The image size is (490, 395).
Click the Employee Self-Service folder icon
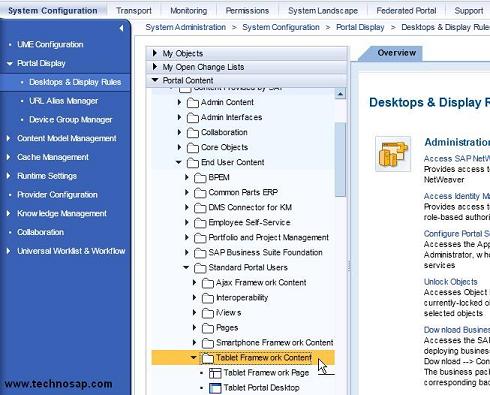click(x=200, y=223)
